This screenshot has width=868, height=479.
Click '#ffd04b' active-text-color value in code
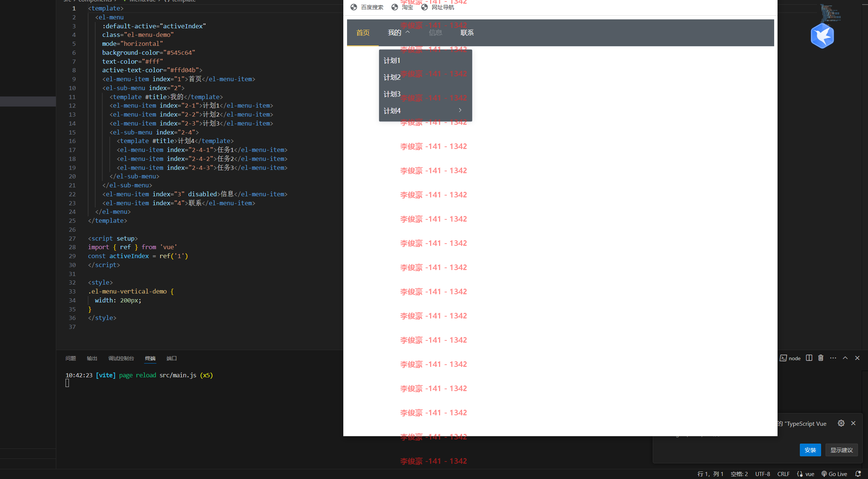click(183, 70)
